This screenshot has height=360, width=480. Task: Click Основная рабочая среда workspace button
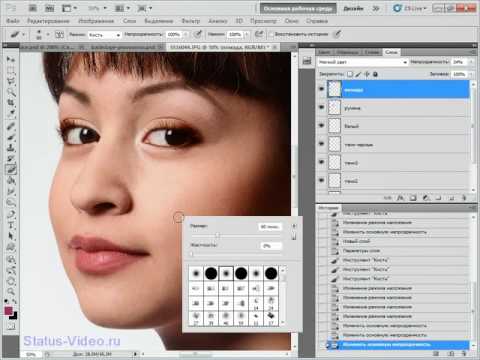coord(298,9)
